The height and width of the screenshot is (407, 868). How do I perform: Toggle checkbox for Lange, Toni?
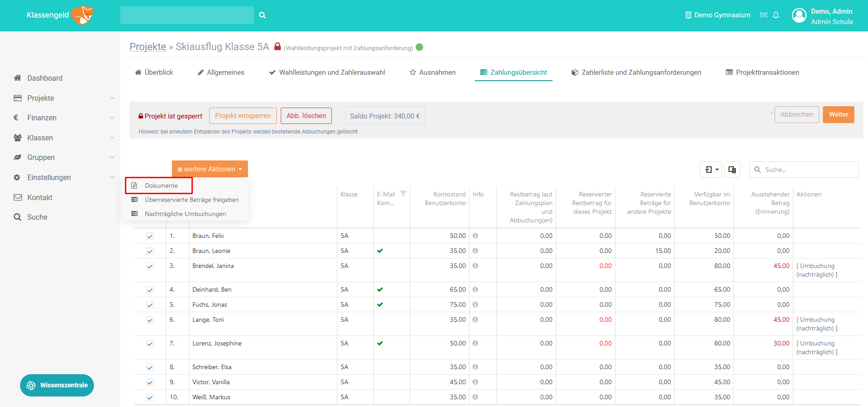click(x=150, y=320)
